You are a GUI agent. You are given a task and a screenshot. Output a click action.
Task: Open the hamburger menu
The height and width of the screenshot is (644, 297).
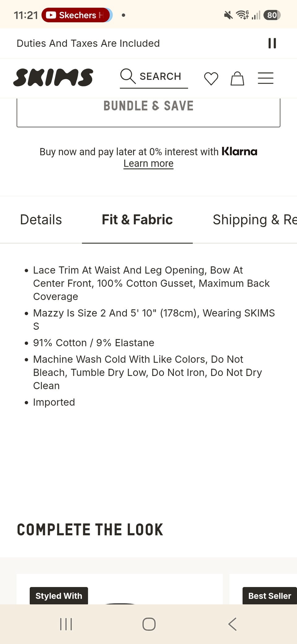pyautogui.click(x=266, y=78)
